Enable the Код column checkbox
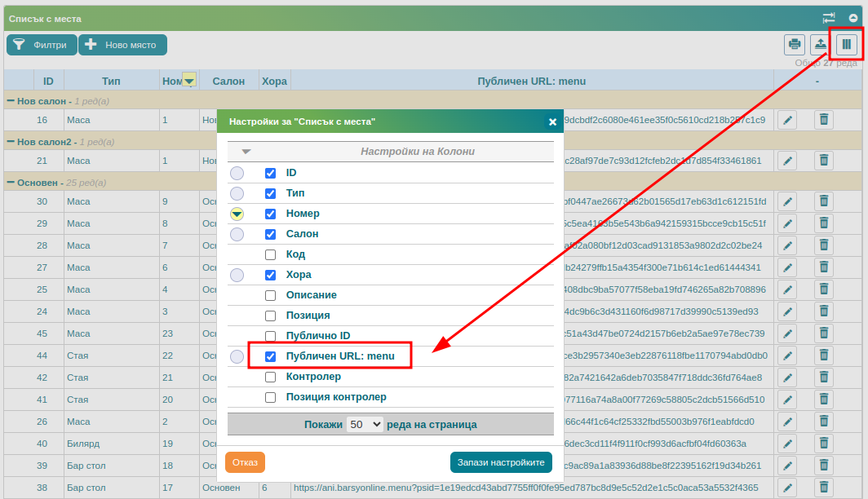The image size is (868, 499). click(270, 255)
